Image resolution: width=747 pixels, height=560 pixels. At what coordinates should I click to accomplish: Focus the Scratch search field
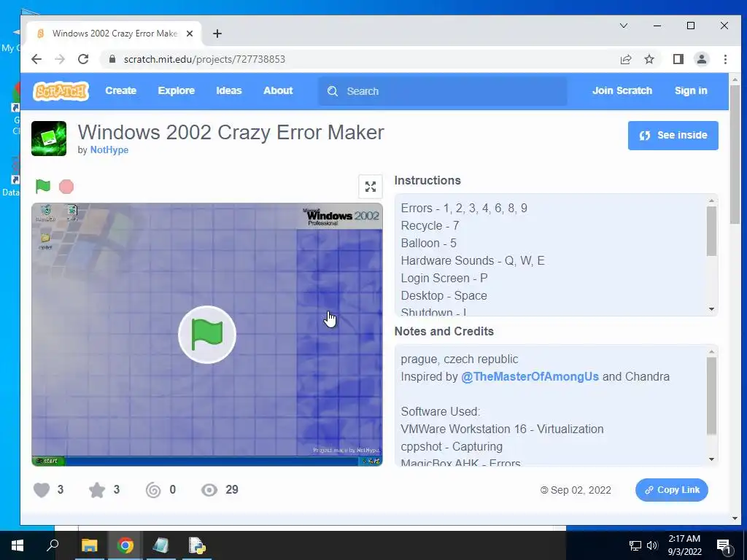[x=443, y=91]
